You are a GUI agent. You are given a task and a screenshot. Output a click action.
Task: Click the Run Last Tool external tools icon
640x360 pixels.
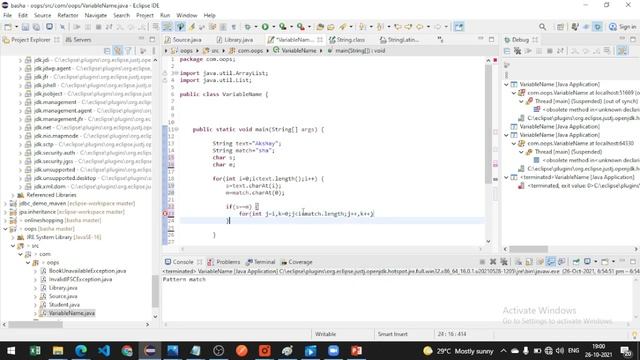(301, 27)
